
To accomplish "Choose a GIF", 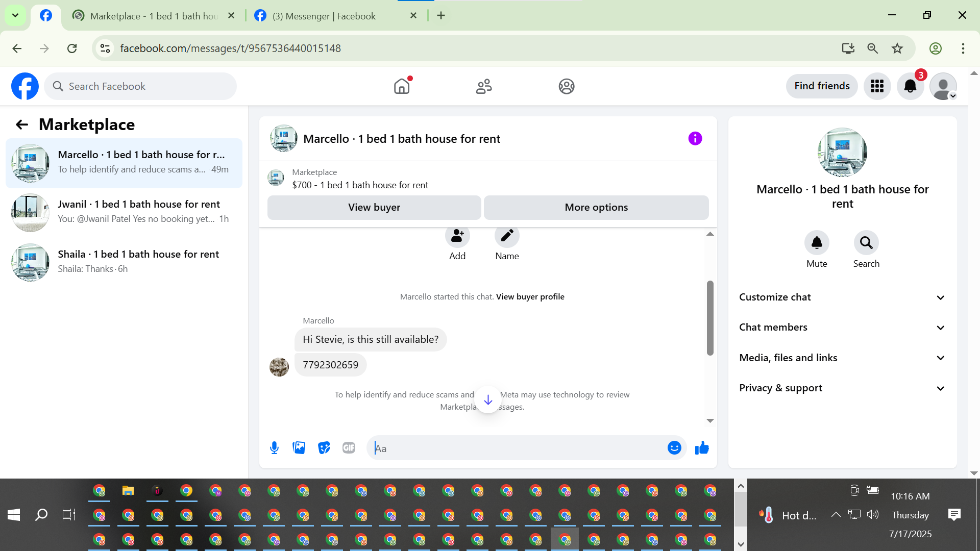I will (x=349, y=448).
